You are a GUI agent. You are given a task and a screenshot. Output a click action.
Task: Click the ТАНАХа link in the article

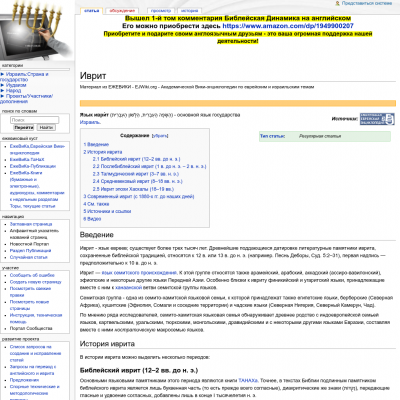(248, 380)
